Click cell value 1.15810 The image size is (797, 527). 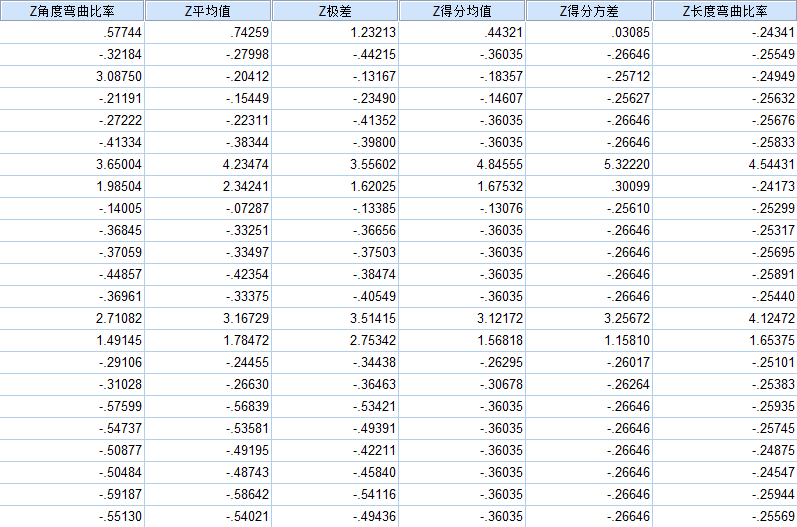(x=627, y=340)
